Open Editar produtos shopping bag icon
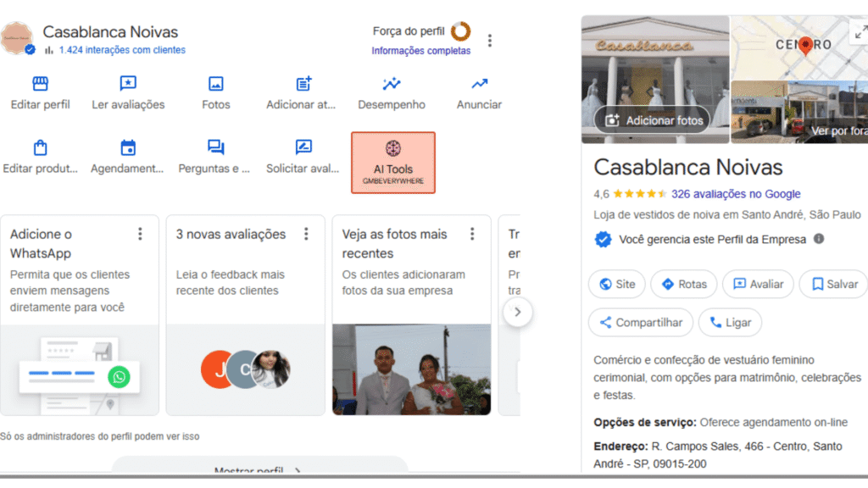Image resolution: width=868 pixels, height=488 pixels. click(40, 147)
